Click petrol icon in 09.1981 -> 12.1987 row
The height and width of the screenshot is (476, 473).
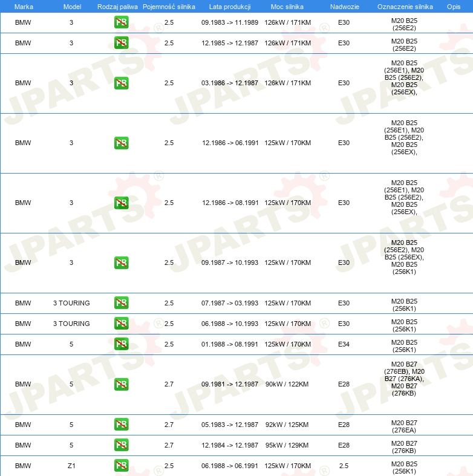tap(121, 384)
